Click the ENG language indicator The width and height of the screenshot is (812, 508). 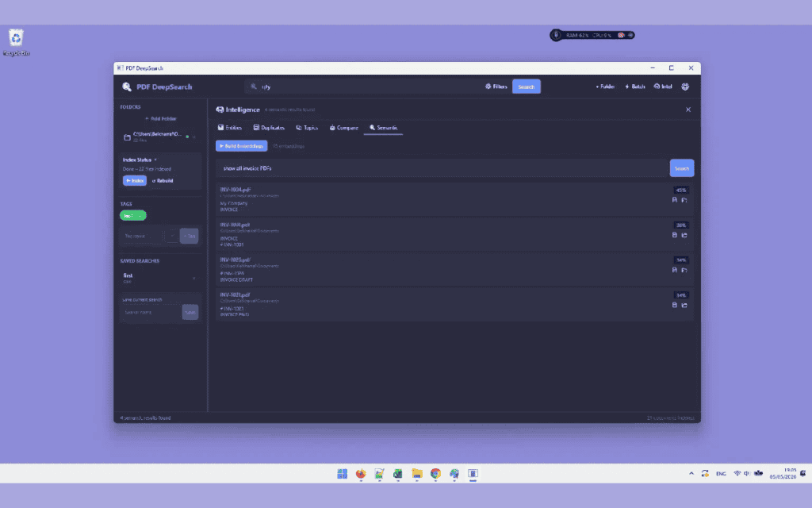click(x=721, y=473)
